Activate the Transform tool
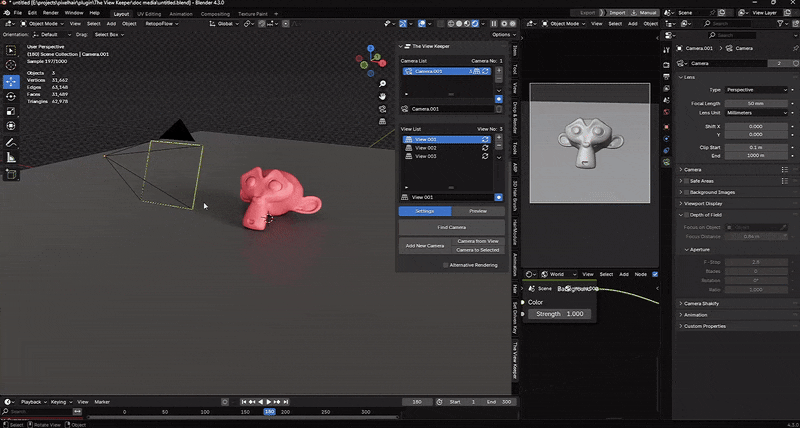 point(11,126)
